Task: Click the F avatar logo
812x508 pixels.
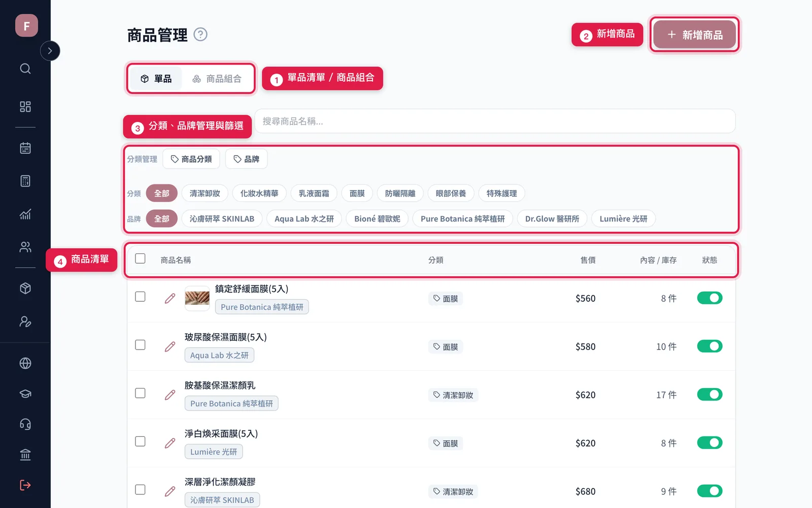Action: point(26,25)
